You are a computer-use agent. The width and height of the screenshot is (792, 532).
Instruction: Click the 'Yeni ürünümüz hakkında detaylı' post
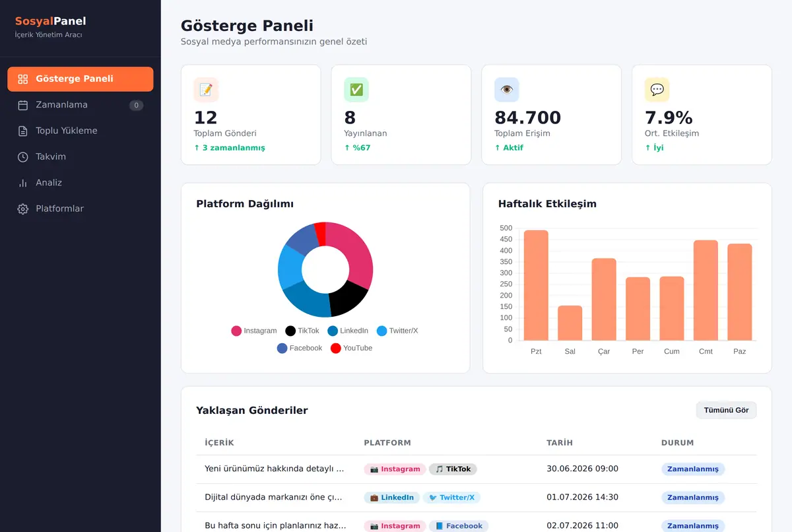(275, 469)
